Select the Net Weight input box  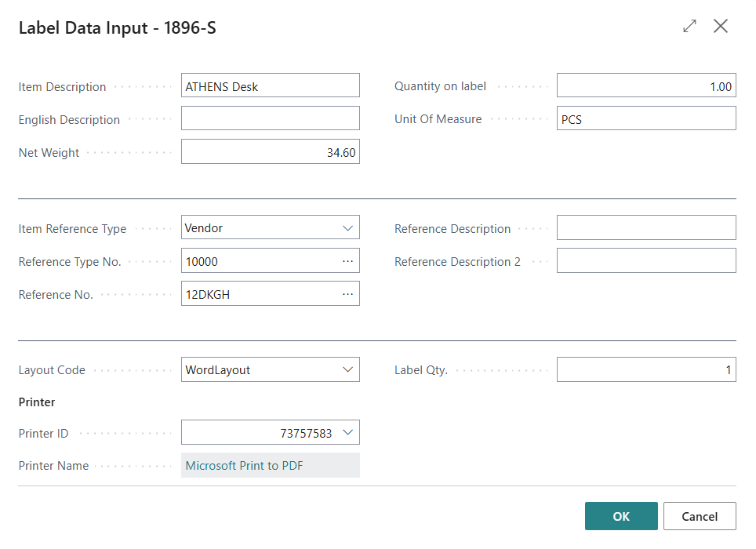[270, 152]
